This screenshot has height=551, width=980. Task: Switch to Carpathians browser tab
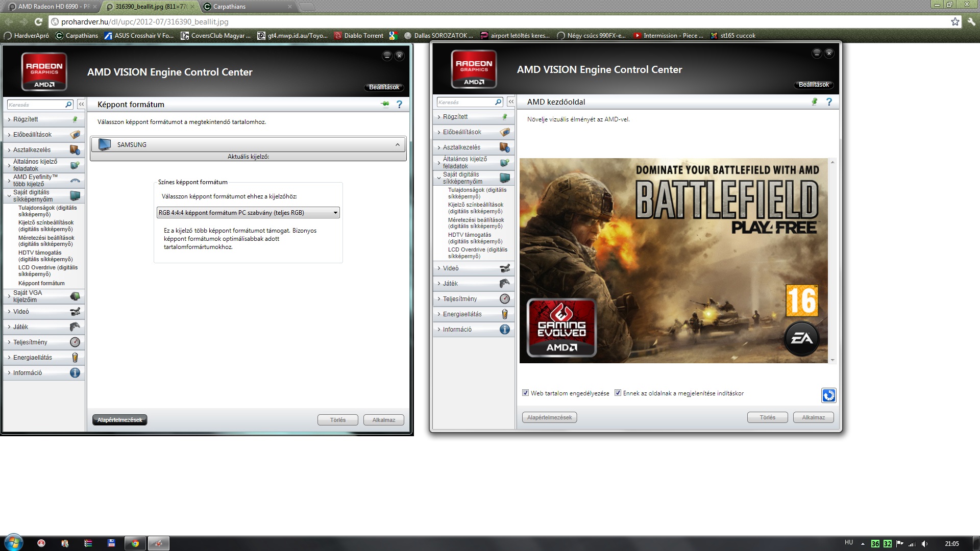[248, 7]
